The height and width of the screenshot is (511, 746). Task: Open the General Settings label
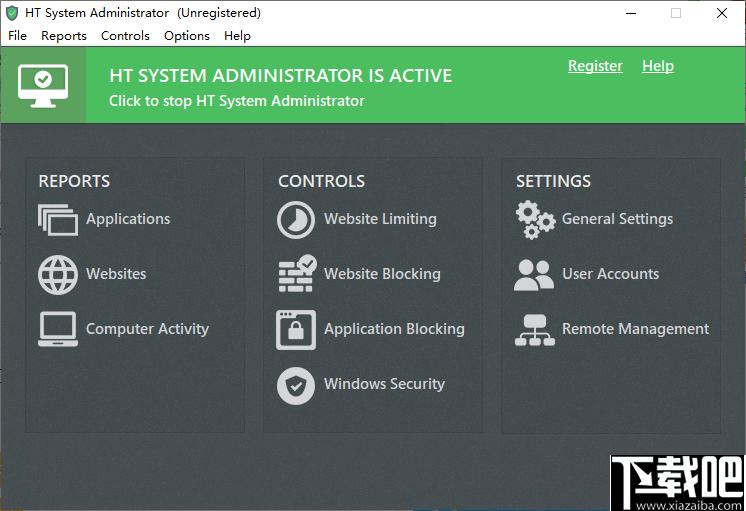click(618, 219)
